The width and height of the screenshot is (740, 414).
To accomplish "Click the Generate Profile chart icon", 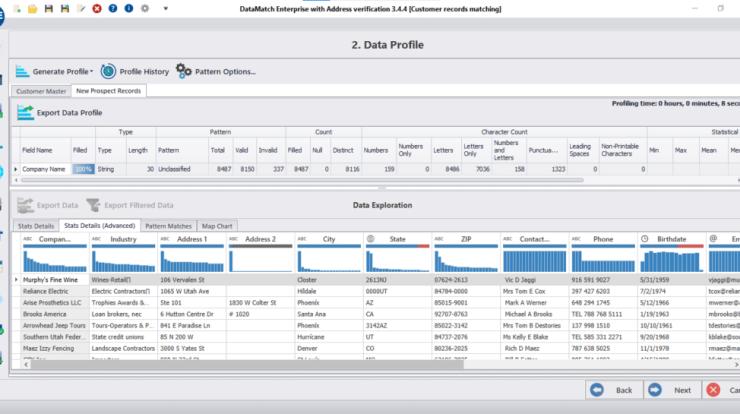I will click(x=22, y=71).
